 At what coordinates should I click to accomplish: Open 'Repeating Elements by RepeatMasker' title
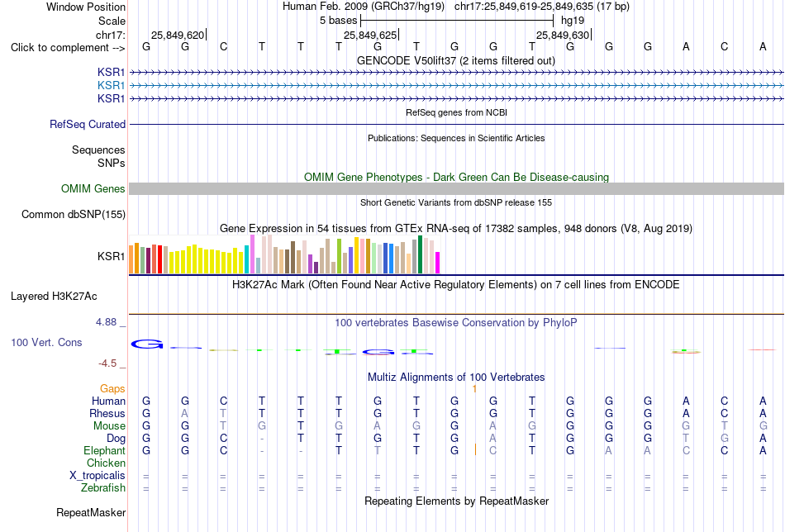456,501
